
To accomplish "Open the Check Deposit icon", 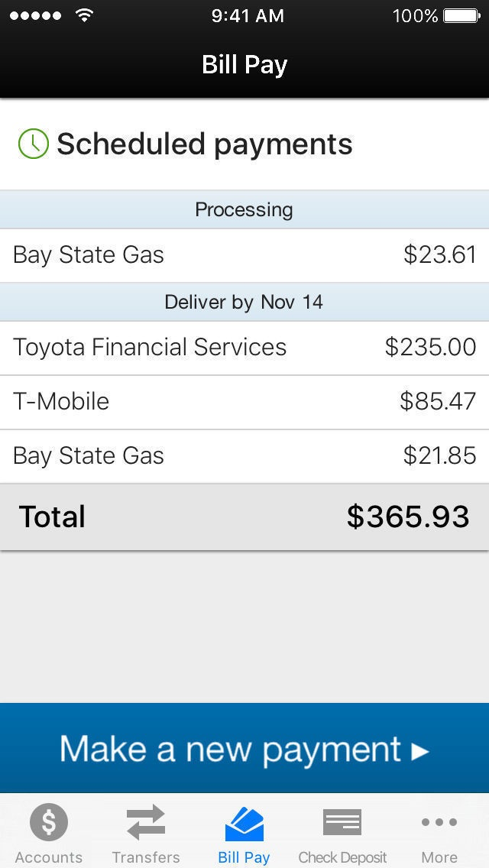I will tap(342, 822).
